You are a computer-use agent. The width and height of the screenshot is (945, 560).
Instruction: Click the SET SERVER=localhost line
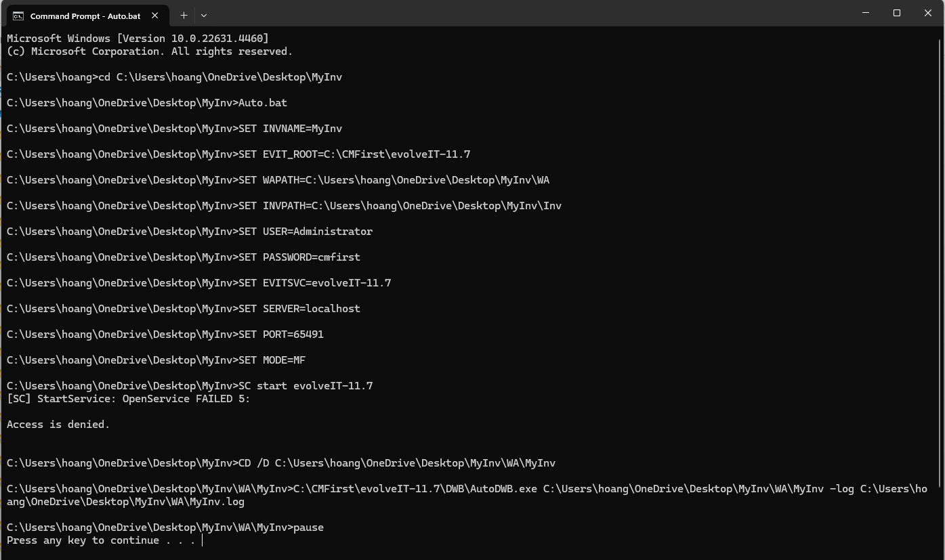[x=184, y=309]
